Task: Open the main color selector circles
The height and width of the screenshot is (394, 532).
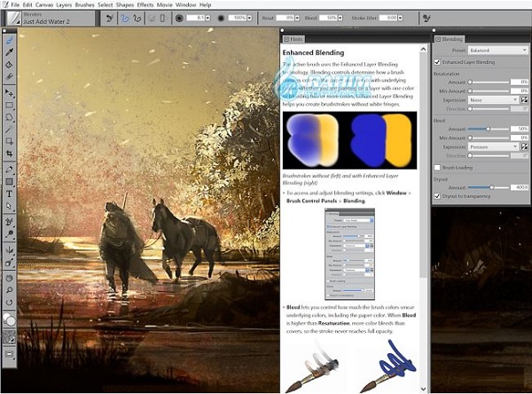Action: click(x=9, y=319)
